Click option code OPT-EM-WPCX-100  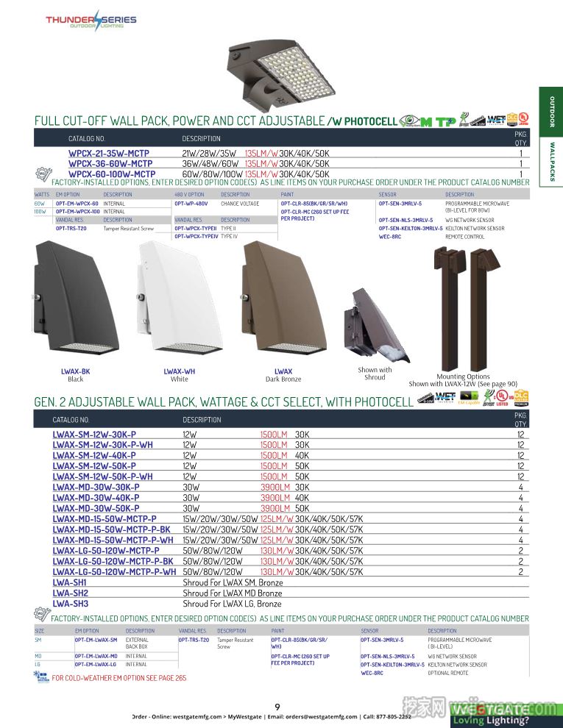[x=78, y=211]
